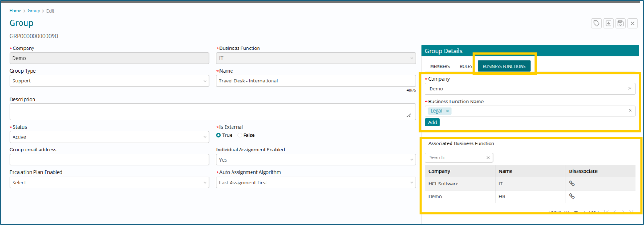Click the Company field showing Demo in Group Details

pos(530,89)
